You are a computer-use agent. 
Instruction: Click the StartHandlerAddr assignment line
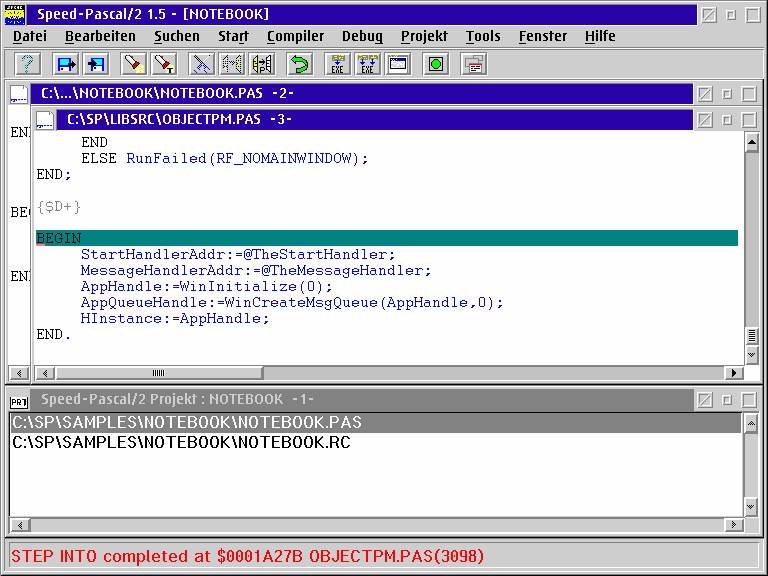click(x=238, y=255)
